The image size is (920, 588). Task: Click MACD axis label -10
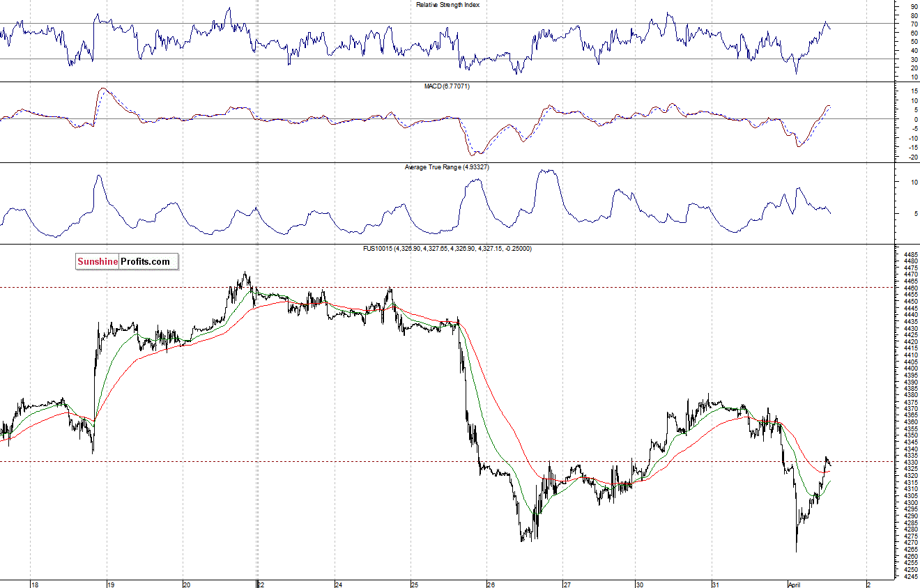coord(912,138)
